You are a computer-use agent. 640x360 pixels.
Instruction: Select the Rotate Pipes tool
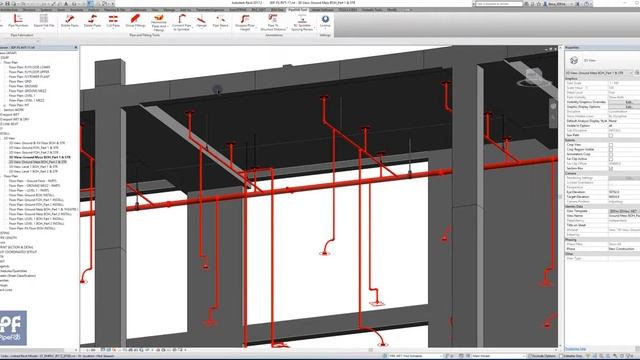point(69,21)
